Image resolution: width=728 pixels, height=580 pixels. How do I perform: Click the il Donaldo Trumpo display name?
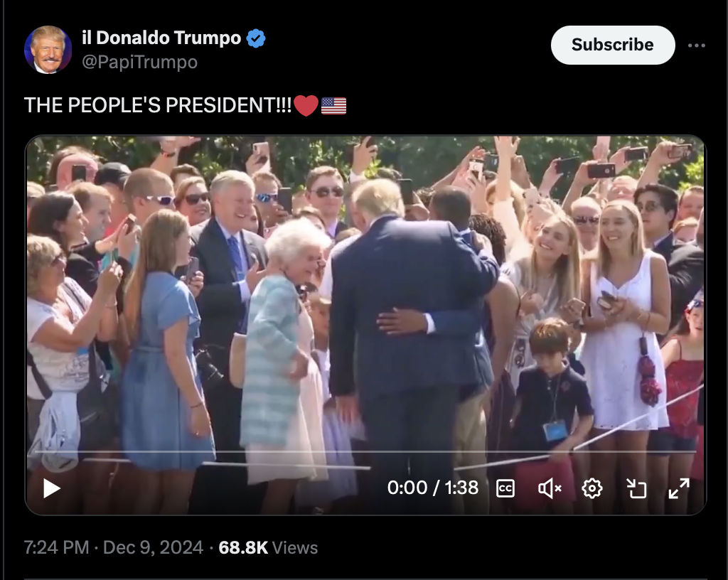tap(161, 38)
